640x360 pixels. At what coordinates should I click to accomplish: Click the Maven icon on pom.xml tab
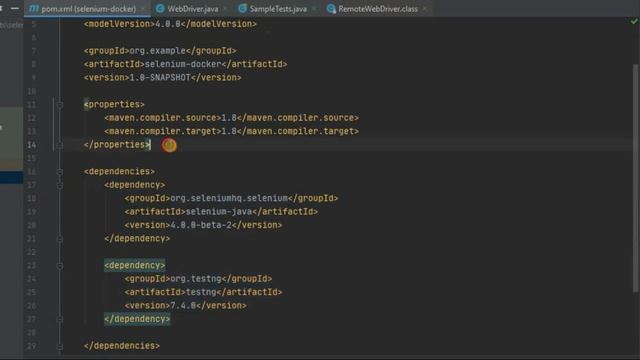(34, 9)
